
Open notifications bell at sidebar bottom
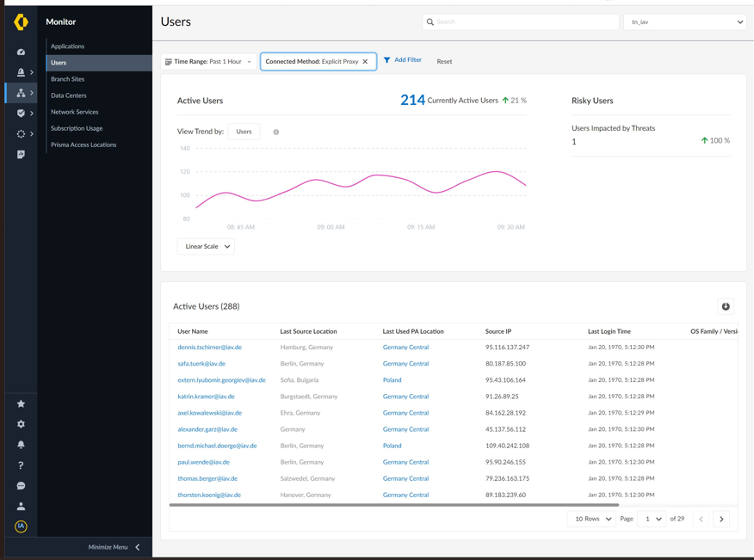[21, 445]
